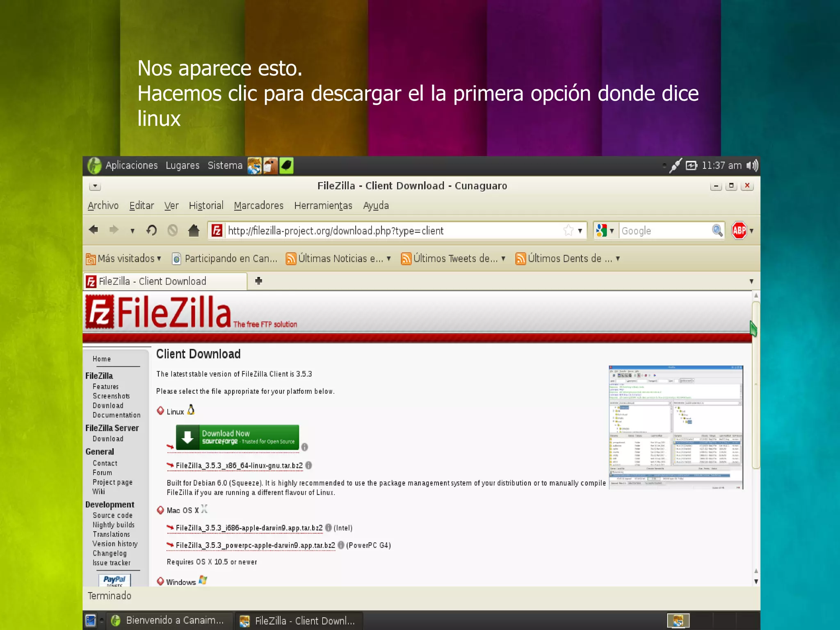Viewport: 840px width, 630px height.
Task: Click the FileZilla logo banner
Action: tap(191, 313)
